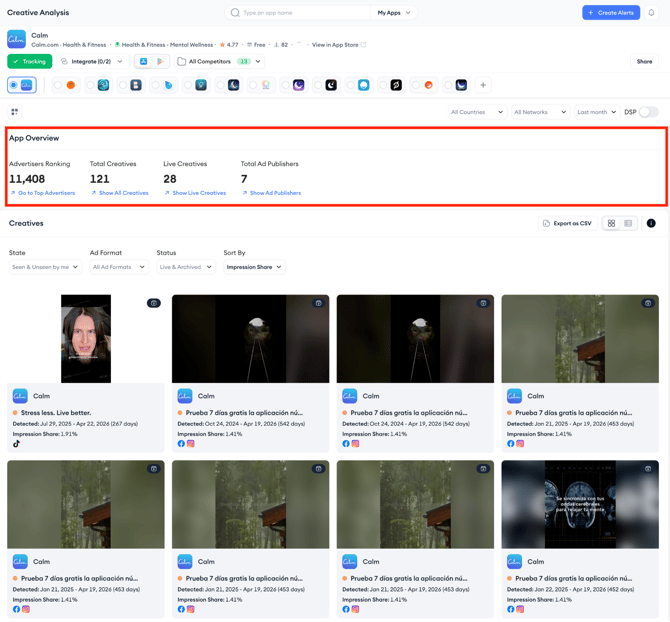The width and height of the screenshot is (670, 622).
Task: Click the search magnifier icon
Action: click(235, 13)
